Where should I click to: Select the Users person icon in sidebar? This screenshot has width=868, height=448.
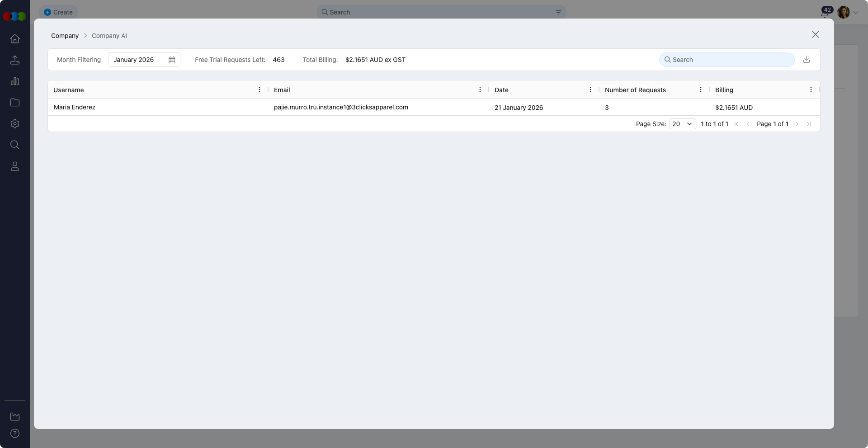[15, 166]
